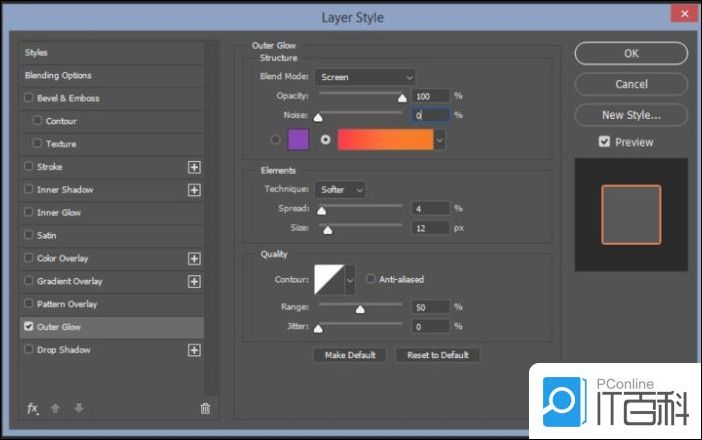Image resolution: width=702 pixels, height=440 pixels.
Task: Add another Stroke using its plus icon
Action: (x=194, y=167)
